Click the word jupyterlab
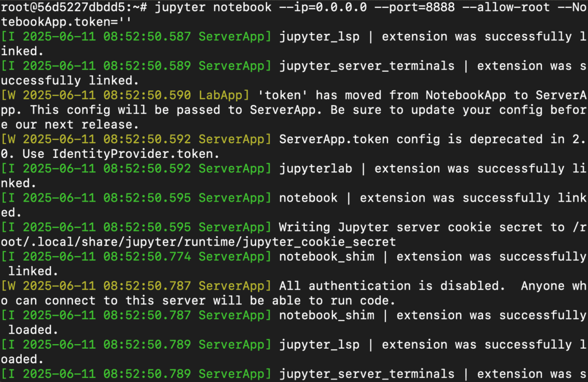This screenshot has height=382, width=588. (316, 168)
